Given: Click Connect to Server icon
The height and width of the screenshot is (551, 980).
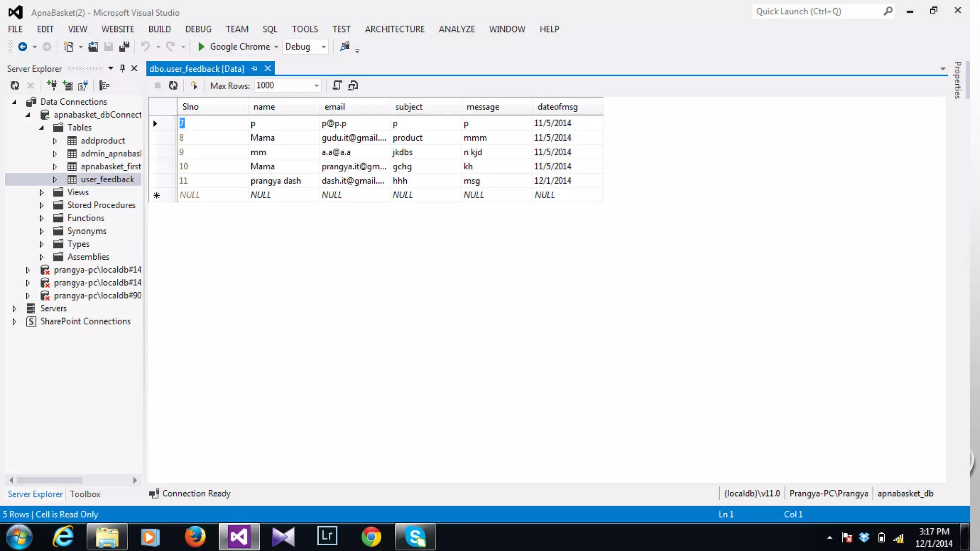Looking at the screenshot, I should 67,86.
